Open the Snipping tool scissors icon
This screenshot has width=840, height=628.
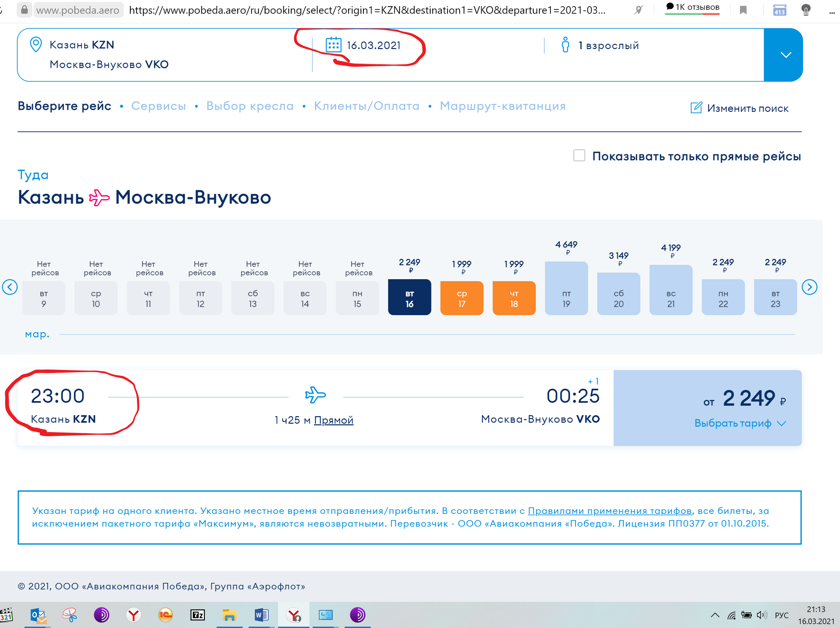70,615
